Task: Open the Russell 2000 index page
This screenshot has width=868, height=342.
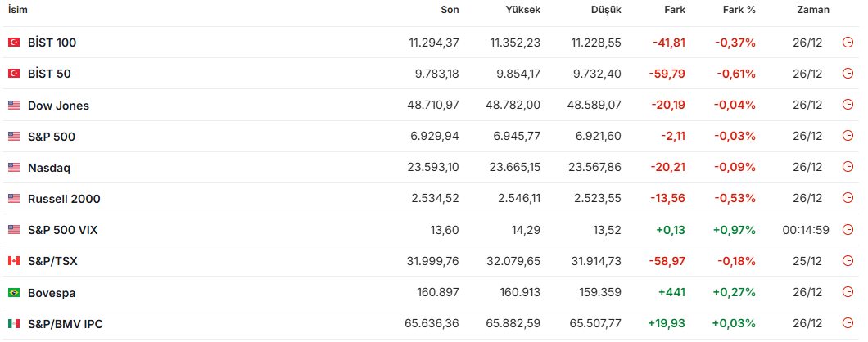Action: (x=64, y=199)
